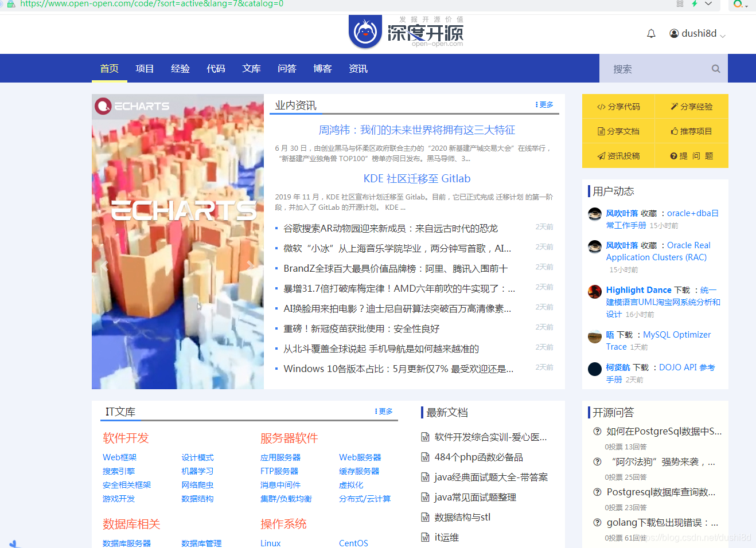Screen dimensions: 756x548
Task: Open MySQL Optimizer Trace link
Action: pos(658,340)
